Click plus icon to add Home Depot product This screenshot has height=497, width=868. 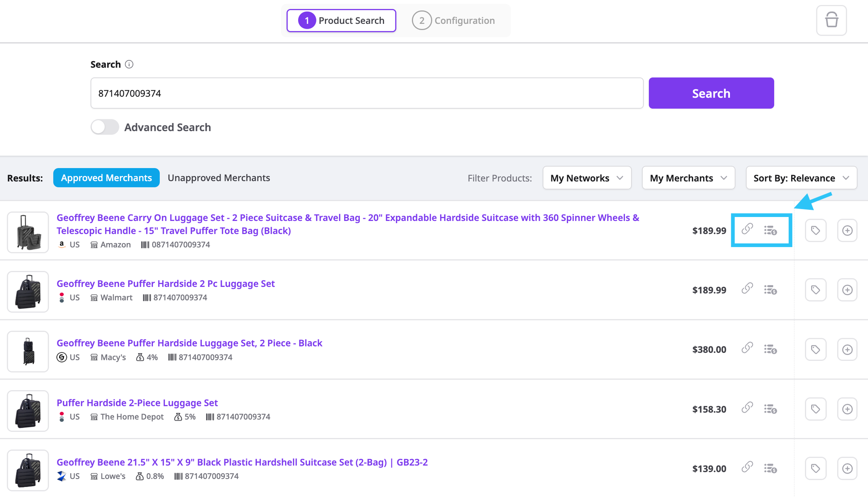tap(847, 409)
